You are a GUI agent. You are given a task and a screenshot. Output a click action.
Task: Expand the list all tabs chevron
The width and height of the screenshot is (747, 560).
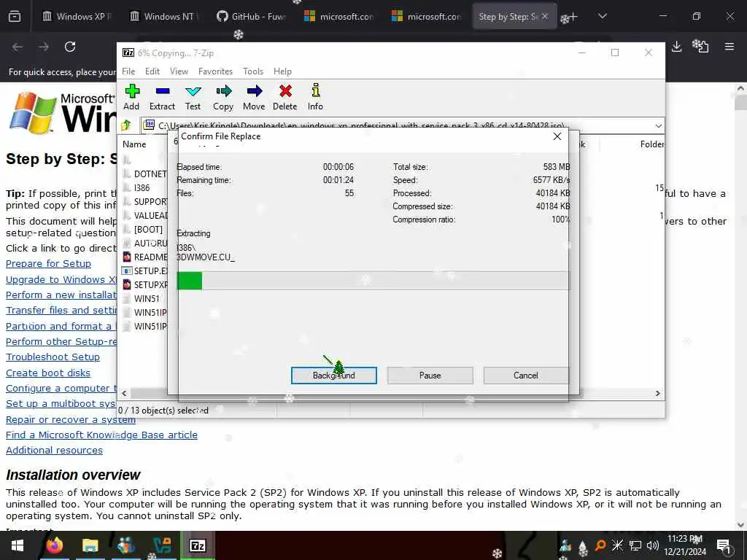603,17
